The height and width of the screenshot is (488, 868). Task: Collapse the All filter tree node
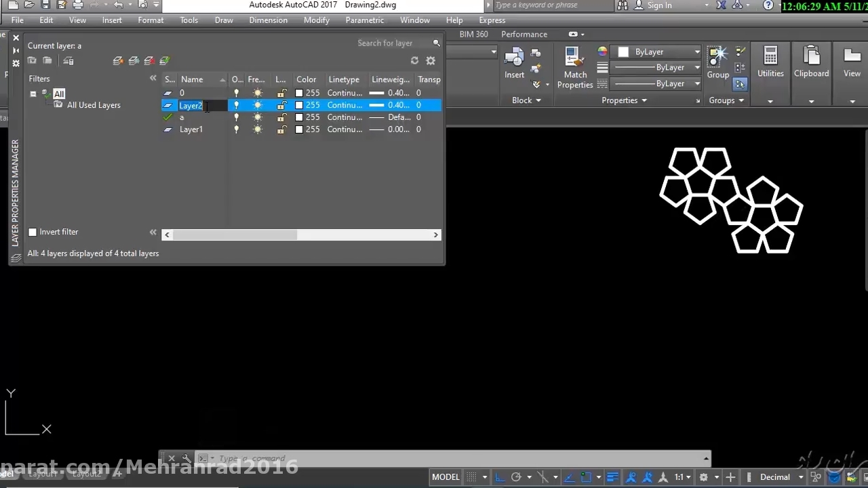coord(33,94)
